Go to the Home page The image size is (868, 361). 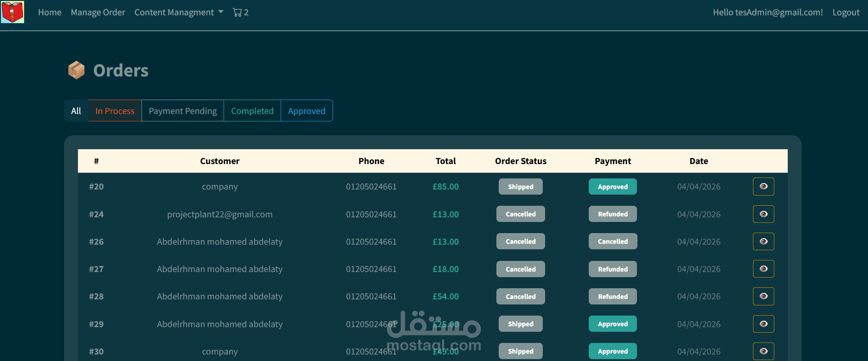(x=50, y=13)
